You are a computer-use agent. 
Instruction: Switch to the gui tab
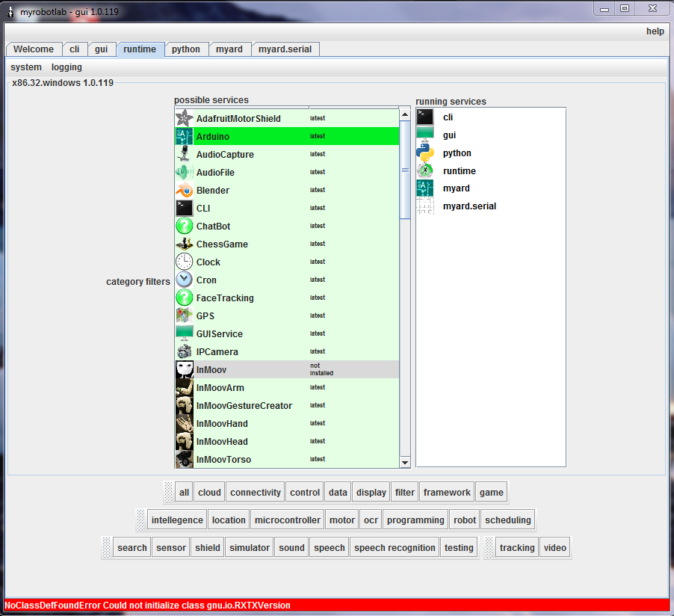102,49
